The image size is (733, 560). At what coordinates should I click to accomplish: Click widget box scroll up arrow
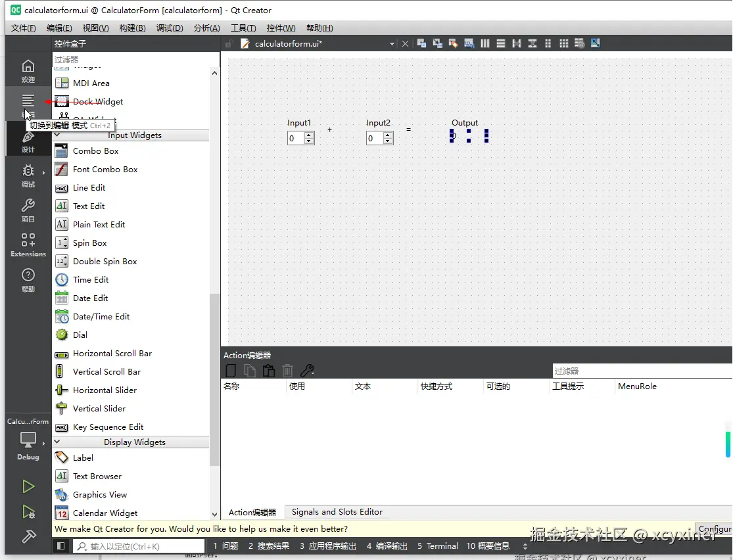click(x=214, y=73)
